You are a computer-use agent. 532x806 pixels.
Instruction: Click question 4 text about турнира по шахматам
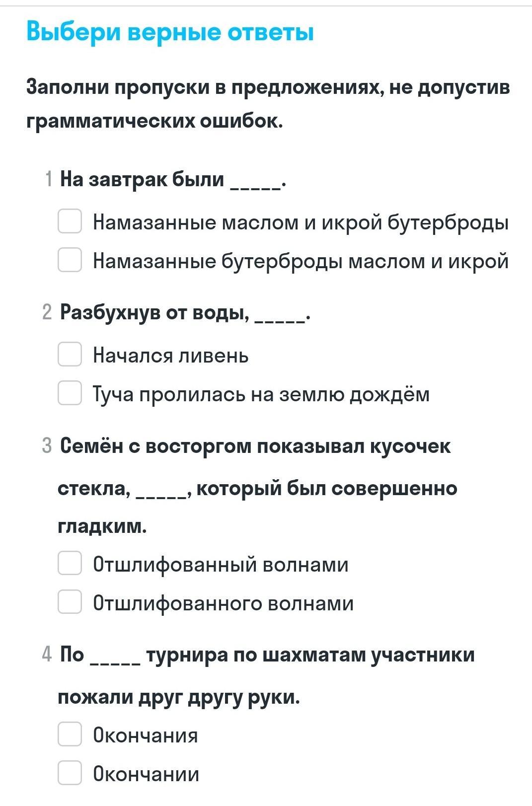pyautogui.click(x=266, y=675)
